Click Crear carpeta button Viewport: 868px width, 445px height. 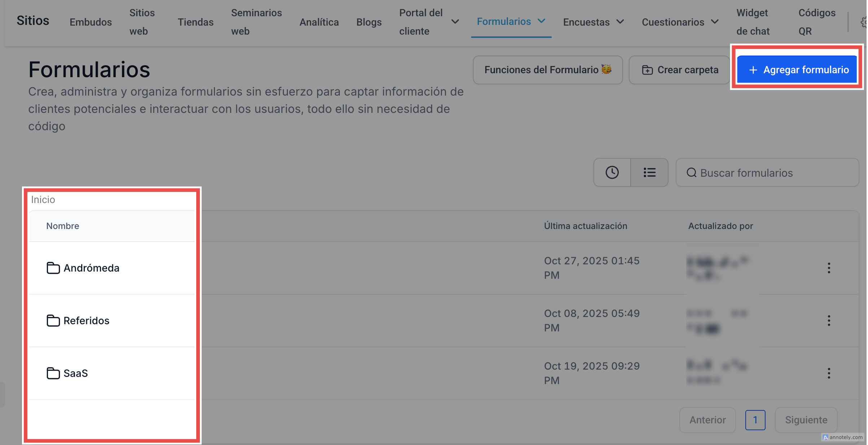(x=680, y=70)
